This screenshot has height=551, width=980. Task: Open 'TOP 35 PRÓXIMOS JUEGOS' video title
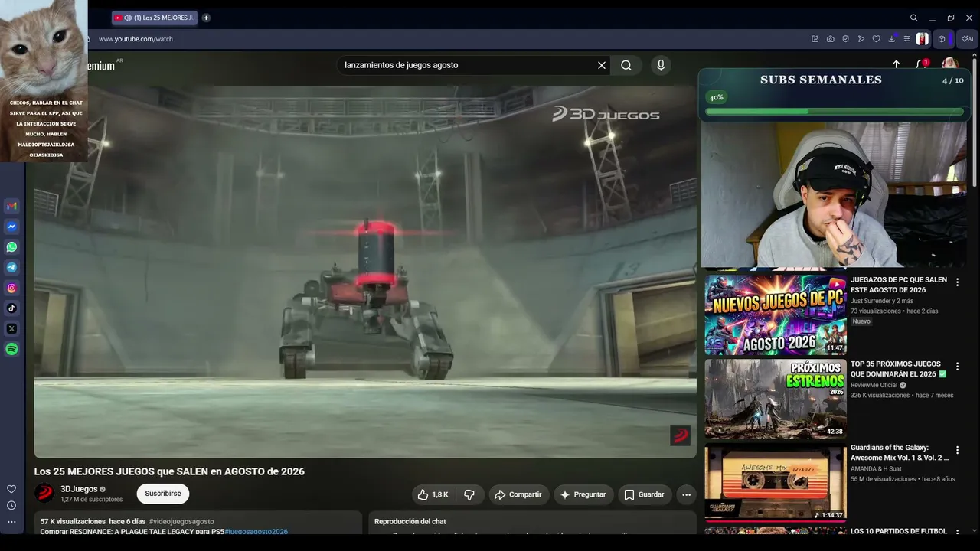point(899,369)
